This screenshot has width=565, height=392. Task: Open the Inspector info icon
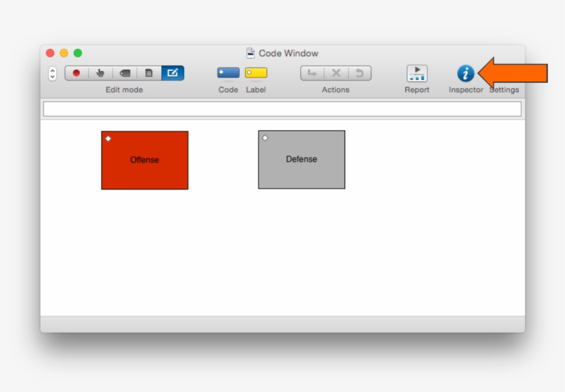pos(466,73)
